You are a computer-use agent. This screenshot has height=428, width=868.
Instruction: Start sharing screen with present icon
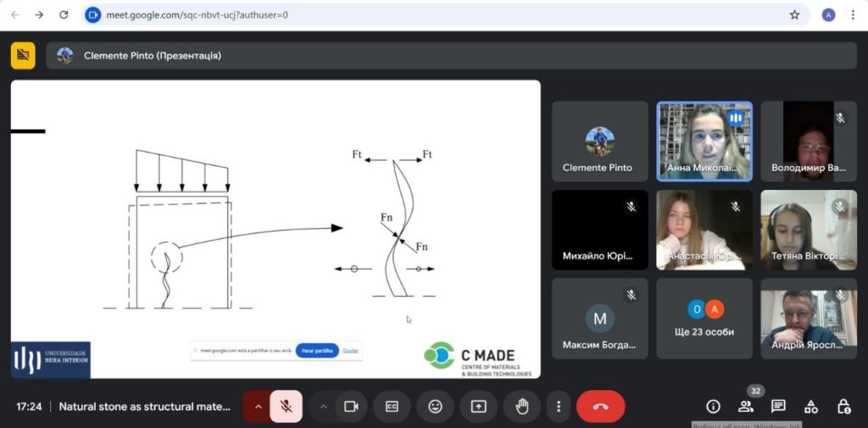coord(478,407)
